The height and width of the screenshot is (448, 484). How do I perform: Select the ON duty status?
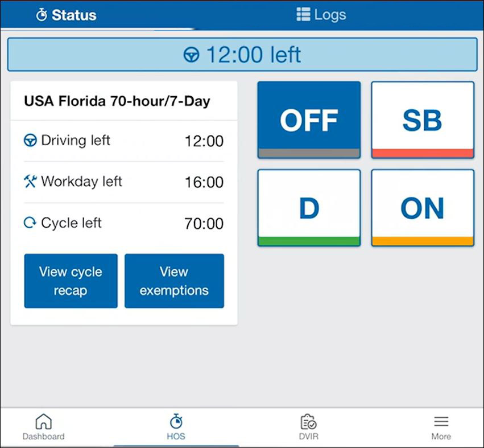423,208
